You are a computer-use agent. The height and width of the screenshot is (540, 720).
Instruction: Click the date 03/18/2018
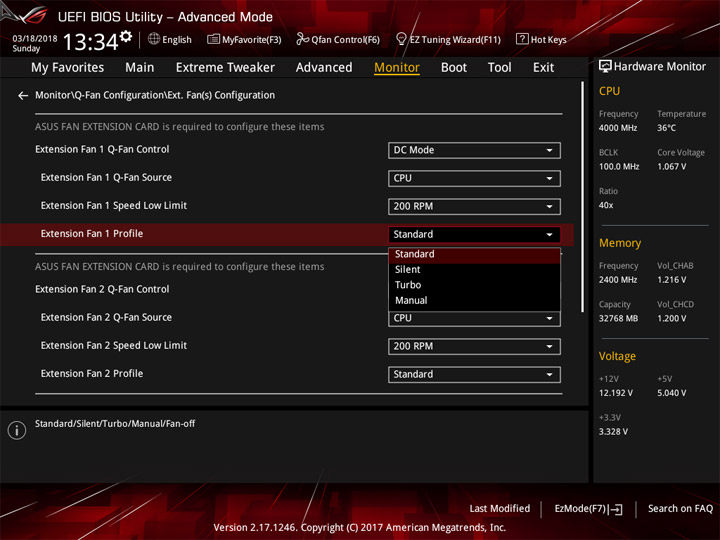(34, 38)
